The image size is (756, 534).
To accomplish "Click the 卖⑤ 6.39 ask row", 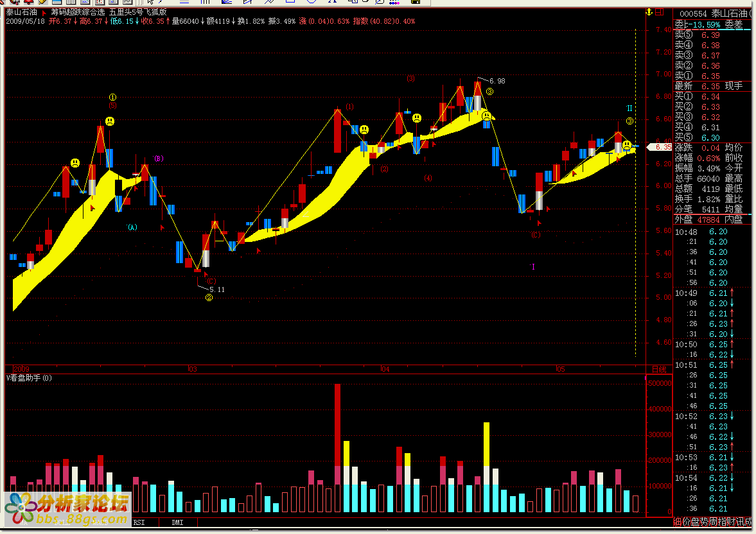I will click(x=712, y=35).
